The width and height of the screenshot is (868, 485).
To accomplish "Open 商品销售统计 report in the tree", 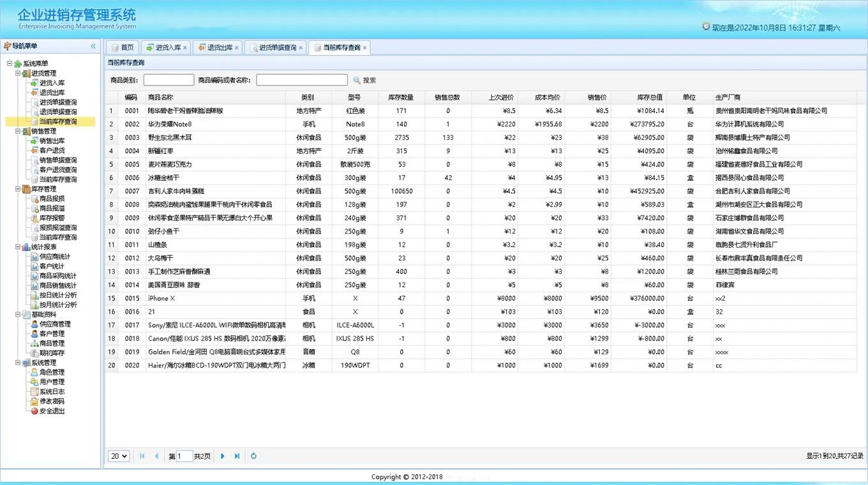I will pyautogui.click(x=58, y=285).
